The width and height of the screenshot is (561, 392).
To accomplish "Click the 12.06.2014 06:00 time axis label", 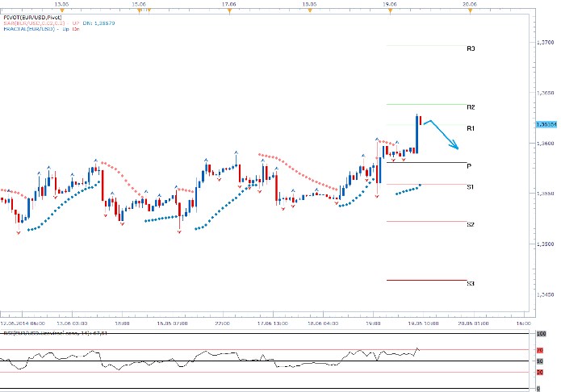I will pos(23,323).
